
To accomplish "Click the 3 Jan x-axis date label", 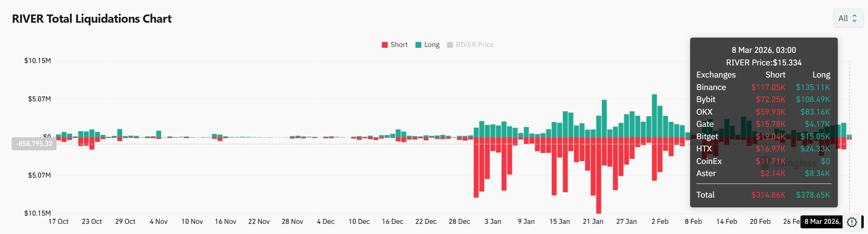I will (493, 221).
